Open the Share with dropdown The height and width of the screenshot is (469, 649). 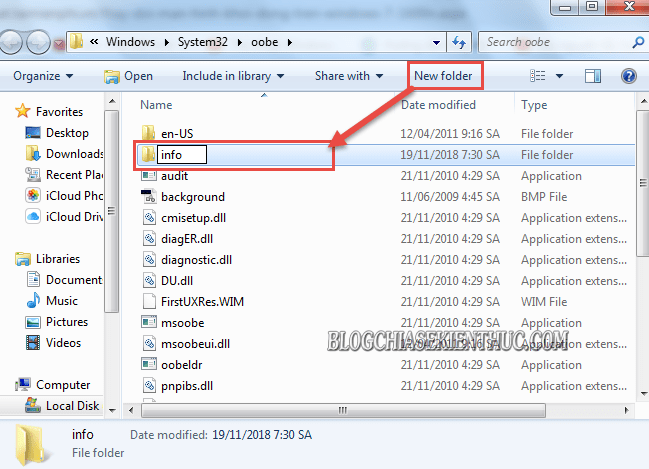click(x=349, y=76)
